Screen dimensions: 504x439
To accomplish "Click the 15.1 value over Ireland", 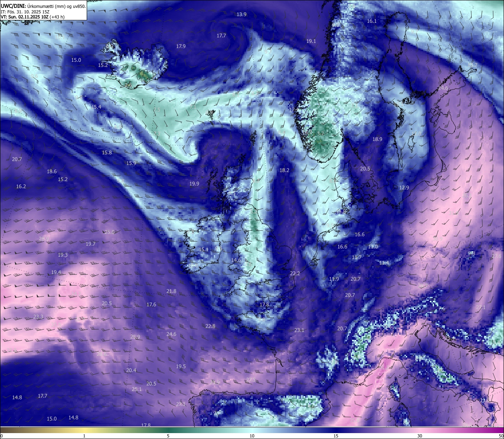I will (x=204, y=249).
